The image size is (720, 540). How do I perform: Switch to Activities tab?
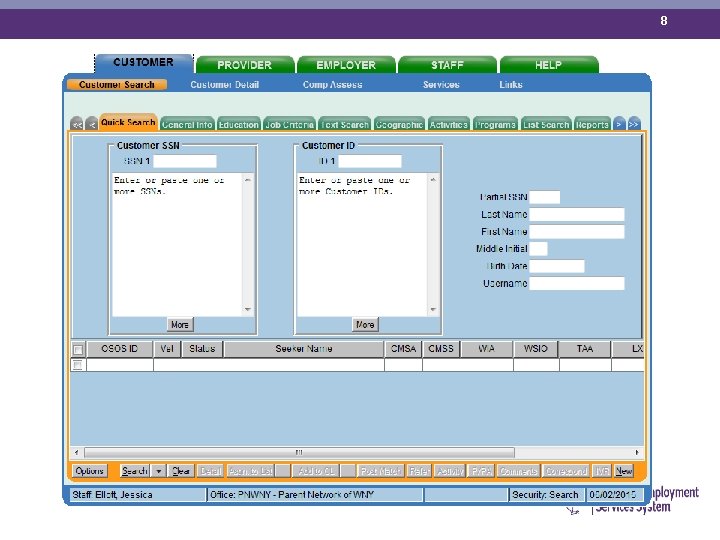(x=448, y=124)
